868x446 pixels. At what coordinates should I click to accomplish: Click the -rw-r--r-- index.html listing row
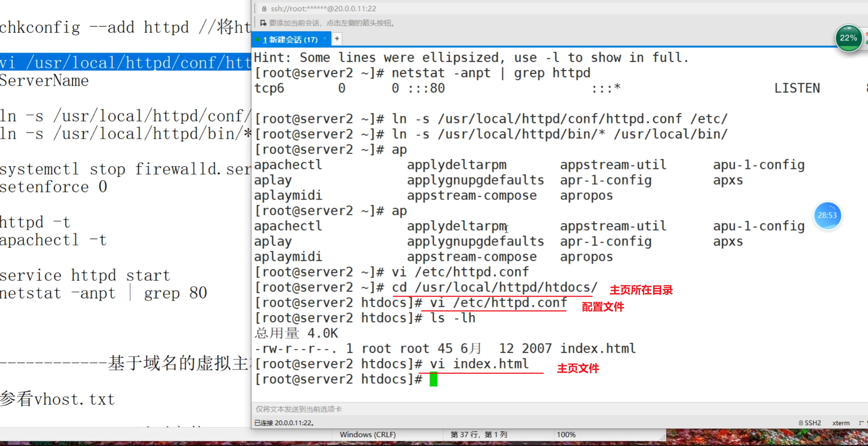click(x=445, y=349)
